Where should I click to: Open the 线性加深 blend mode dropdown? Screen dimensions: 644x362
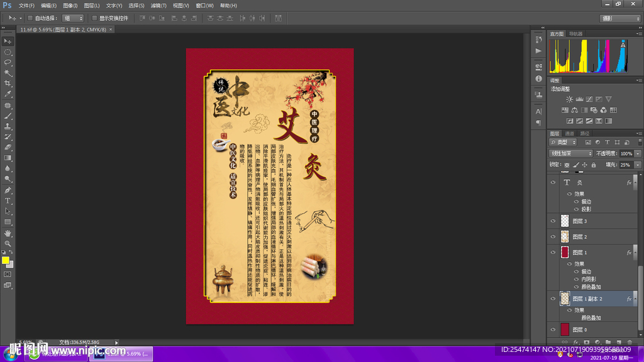[x=571, y=153]
